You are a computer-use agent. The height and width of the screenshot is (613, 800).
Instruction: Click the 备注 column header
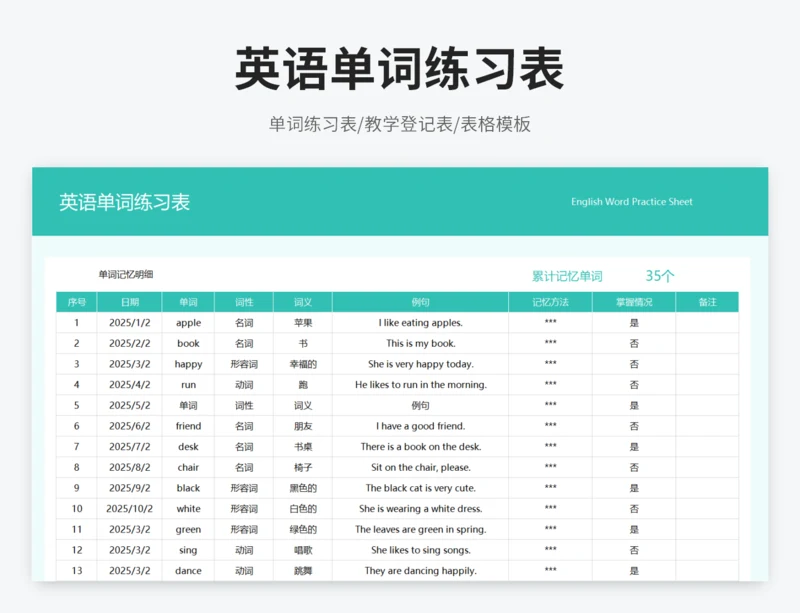[708, 302]
